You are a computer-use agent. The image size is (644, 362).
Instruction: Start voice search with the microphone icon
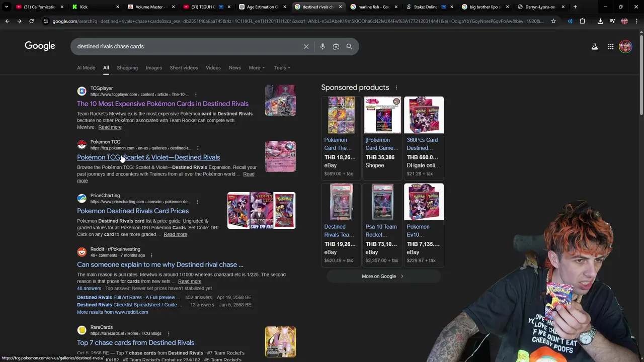pos(323,46)
